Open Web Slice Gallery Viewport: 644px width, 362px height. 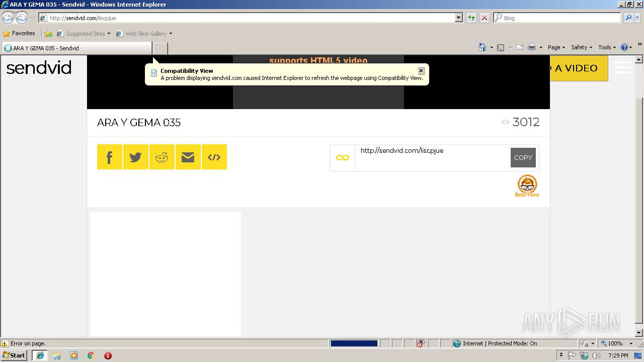click(x=144, y=34)
